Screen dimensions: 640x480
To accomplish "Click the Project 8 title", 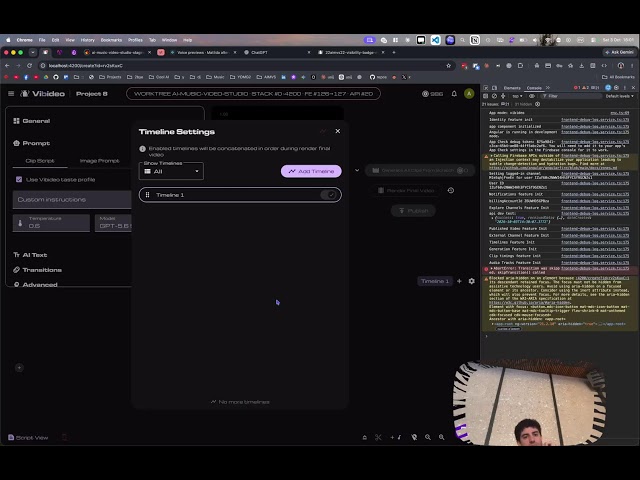I will pos(92,93).
